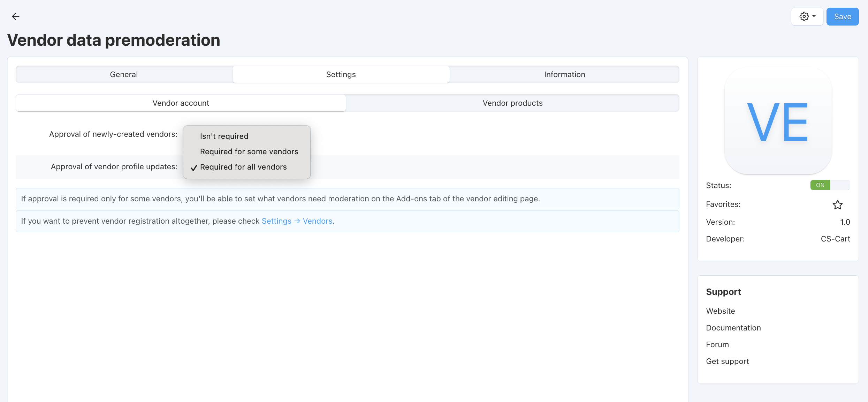The image size is (868, 402).
Task: Choose "Required for some vendors" option
Action: point(247,151)
